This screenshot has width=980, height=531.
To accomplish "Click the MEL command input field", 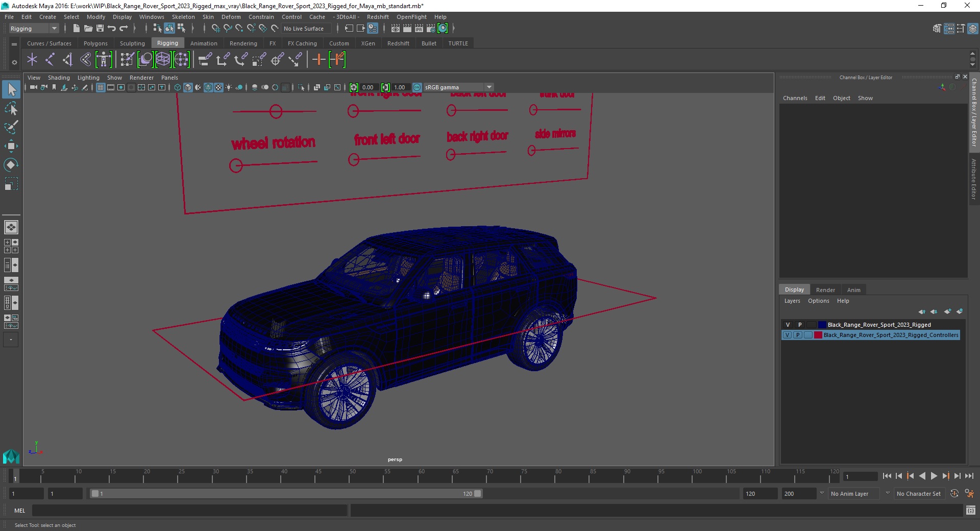I will pyautogui.click(x=189, y=510).
